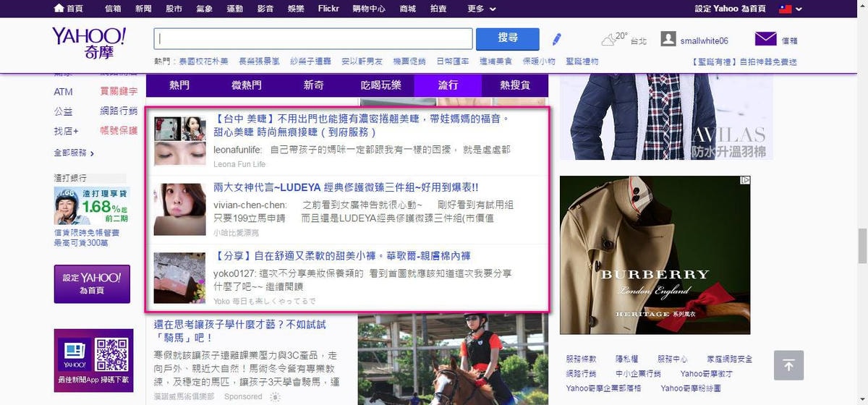
Task: Click the purple 設定YAHOO!為首頁 button
Action: pos(92,283)
